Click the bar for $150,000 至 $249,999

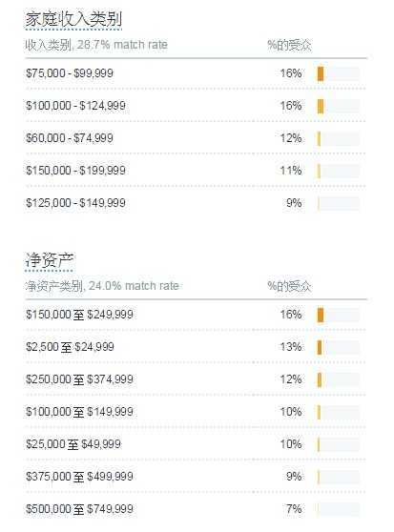339,315
